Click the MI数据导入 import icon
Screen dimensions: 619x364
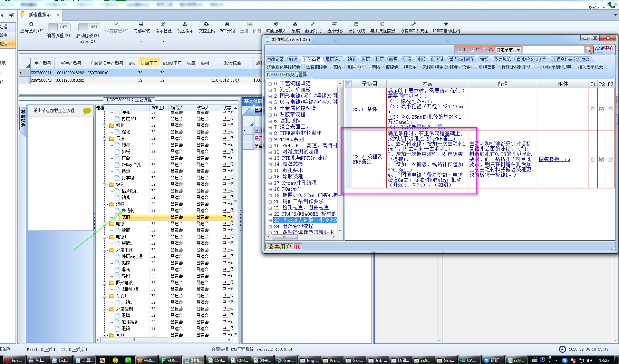point(275,24)
